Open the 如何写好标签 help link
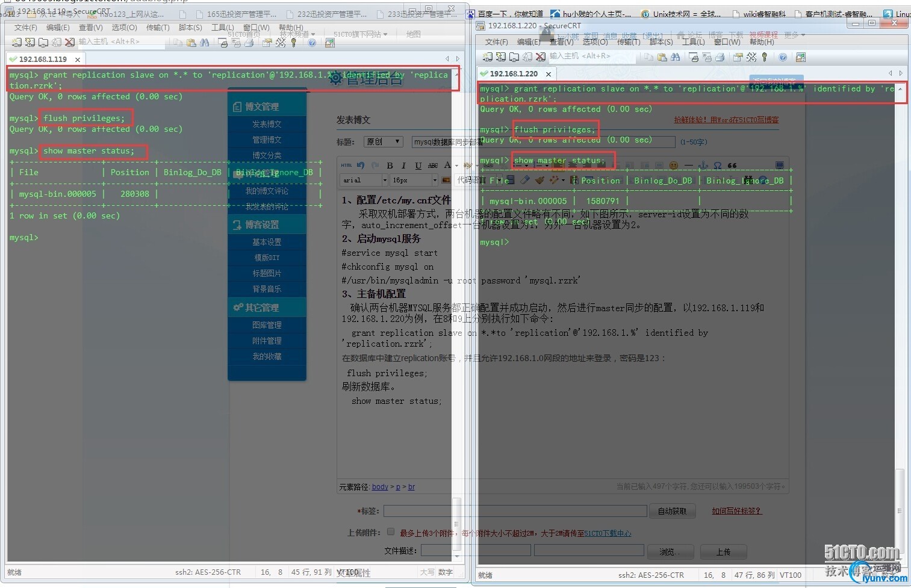This screenshot has height=588, width=911. tap(736, 511)
